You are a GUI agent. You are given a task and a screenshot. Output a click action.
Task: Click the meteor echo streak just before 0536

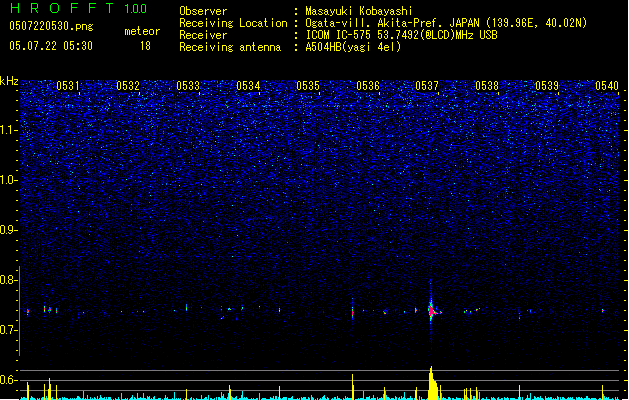coord(353,311)
